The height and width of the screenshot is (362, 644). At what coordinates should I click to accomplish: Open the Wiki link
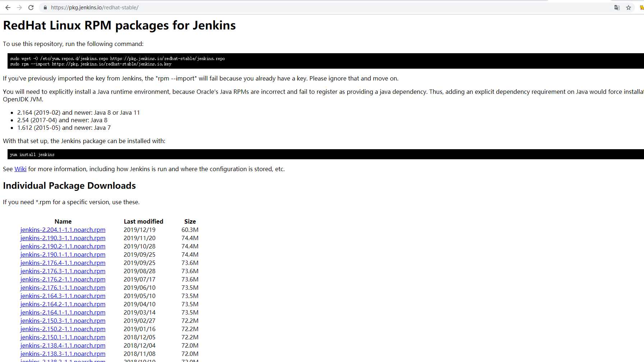pos(20,169)
